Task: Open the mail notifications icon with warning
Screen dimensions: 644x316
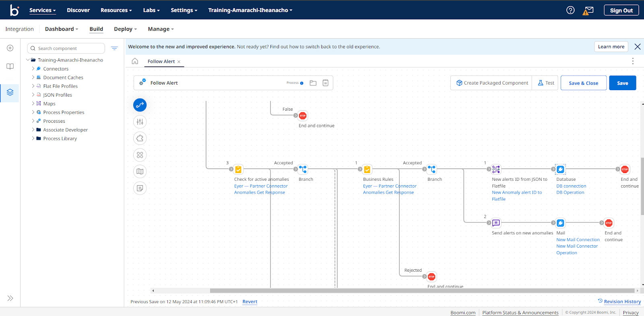Action: pos(588,10)
